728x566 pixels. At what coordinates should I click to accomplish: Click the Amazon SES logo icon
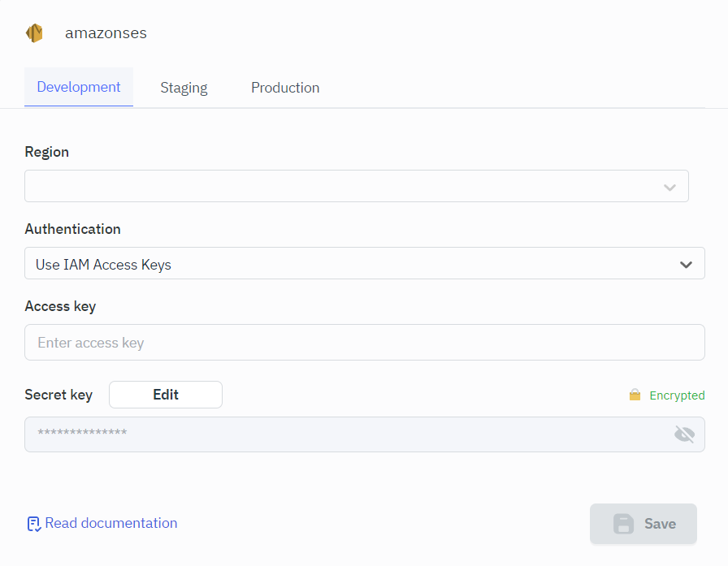coord(34,33)
